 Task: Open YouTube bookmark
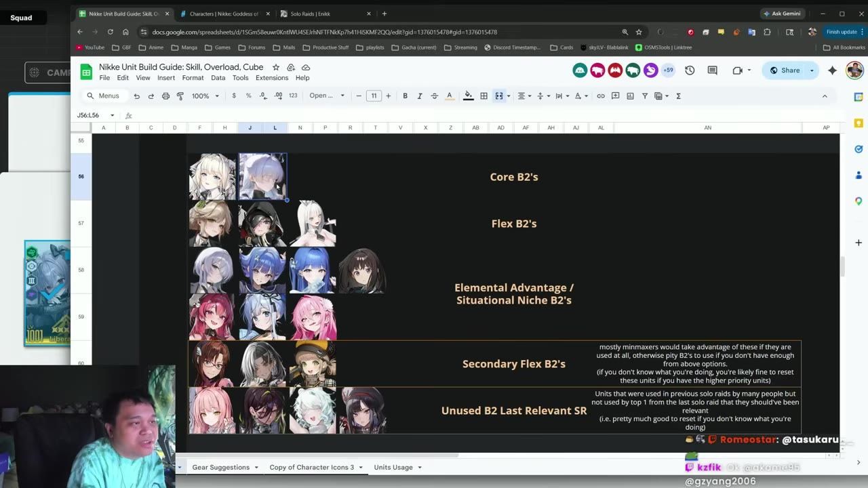[90, 47]
